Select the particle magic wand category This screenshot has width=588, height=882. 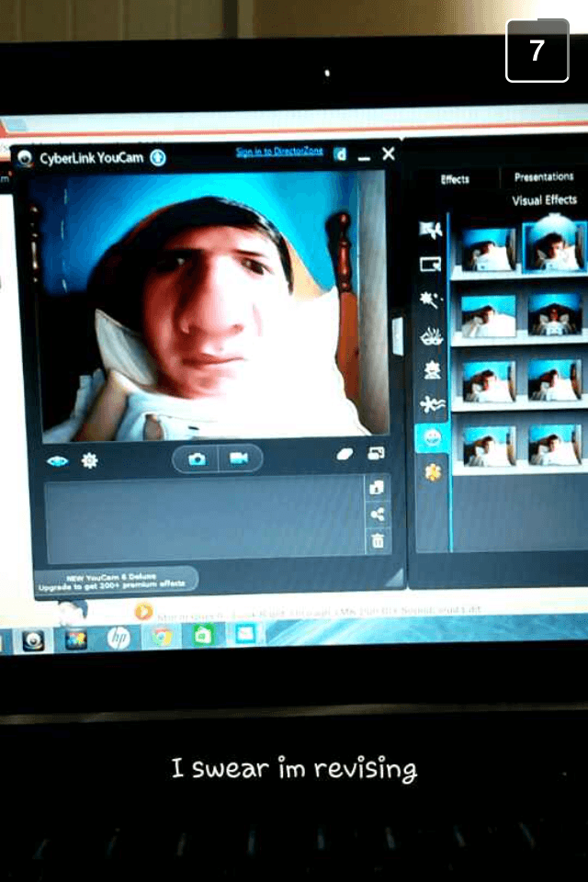(429, 300)
